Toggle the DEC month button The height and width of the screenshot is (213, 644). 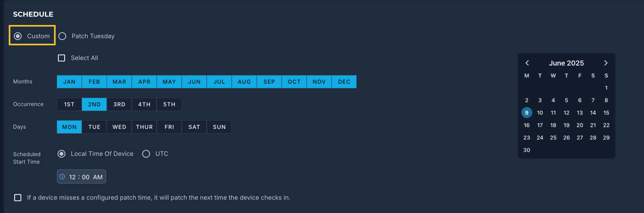[344, 82]
